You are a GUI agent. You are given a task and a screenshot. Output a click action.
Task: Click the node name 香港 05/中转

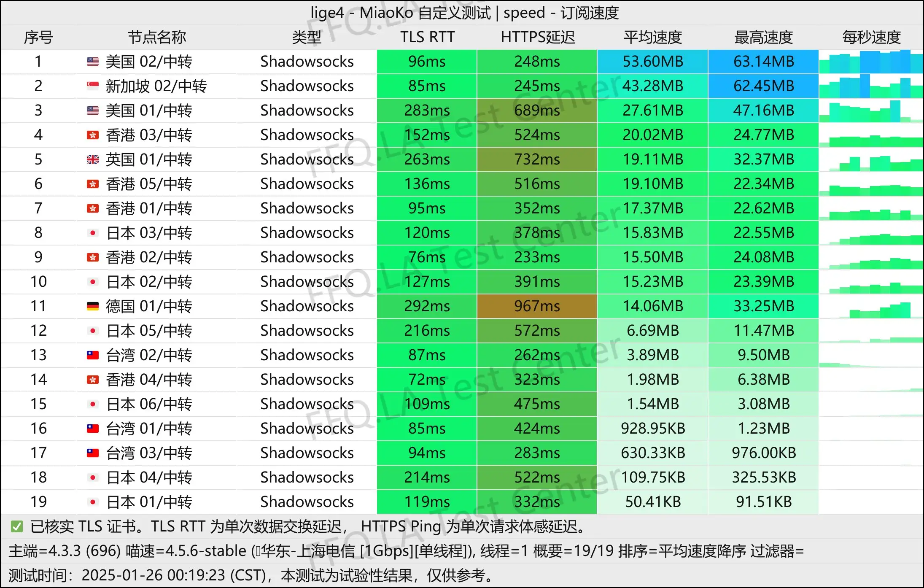click(x=148, y=184)
